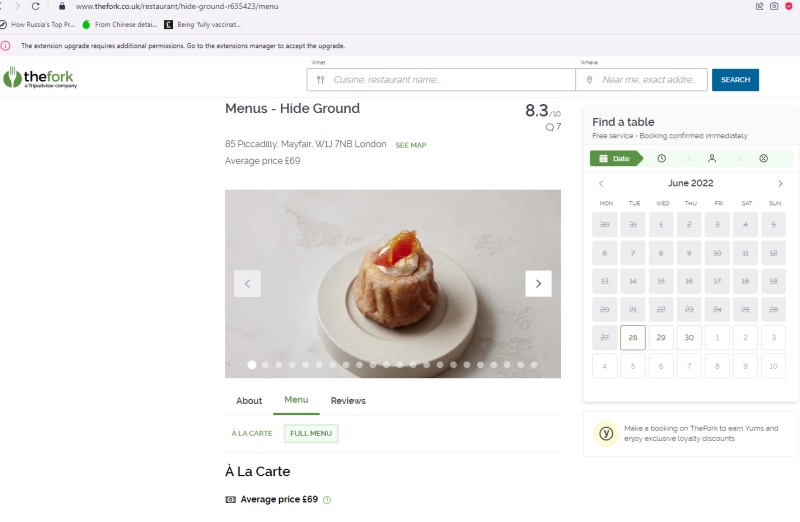Click cuisine or restaurant name field

[450, 80]
